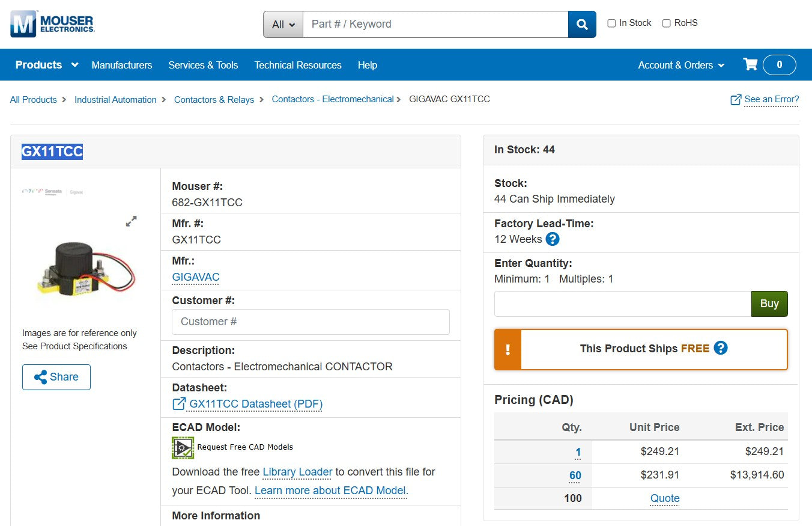
Task: Click the Mouser number 682-GX11TCC
Action: 207,203
